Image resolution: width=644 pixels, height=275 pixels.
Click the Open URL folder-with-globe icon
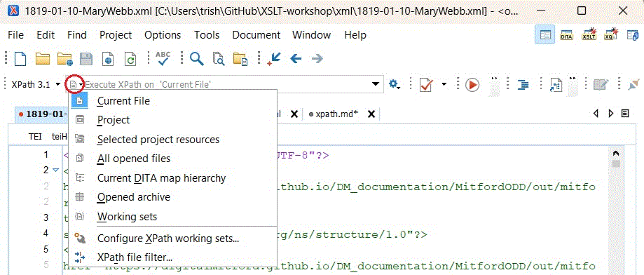pyautogui.click(x=64, y=59)
